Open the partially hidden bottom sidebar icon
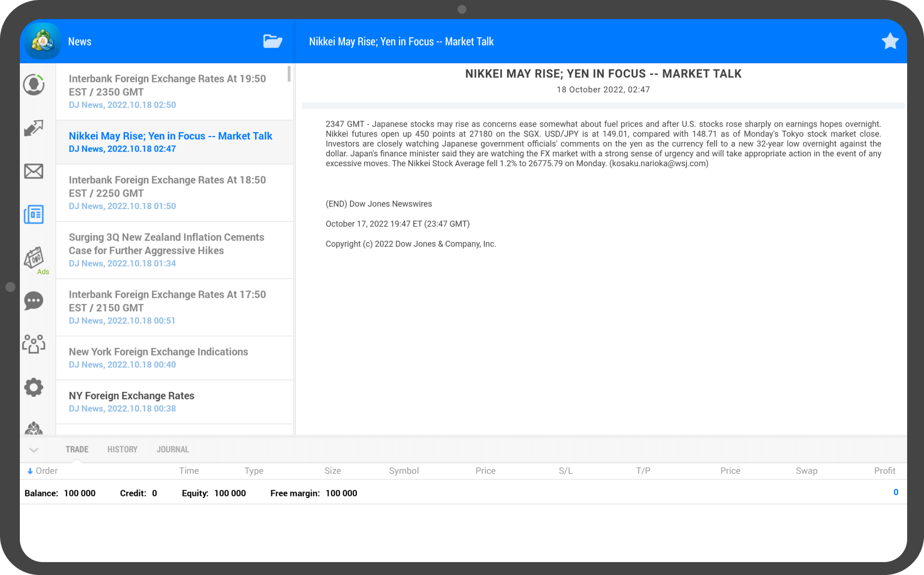 [x=34, y=428]
